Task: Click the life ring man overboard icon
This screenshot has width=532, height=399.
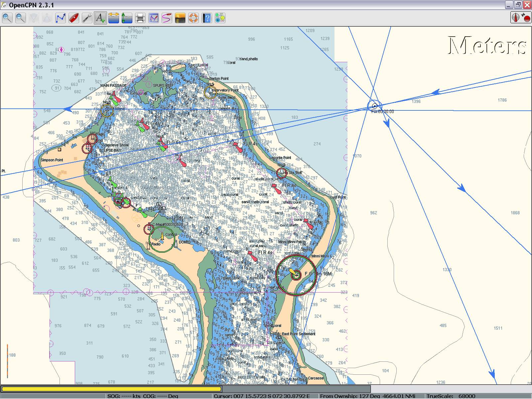Action: point(193,18)
